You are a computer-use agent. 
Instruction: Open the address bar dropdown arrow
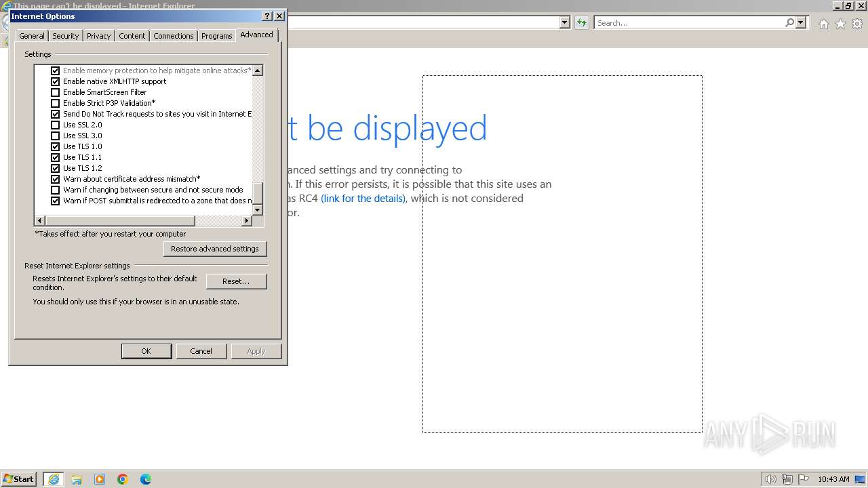point(565,22)
